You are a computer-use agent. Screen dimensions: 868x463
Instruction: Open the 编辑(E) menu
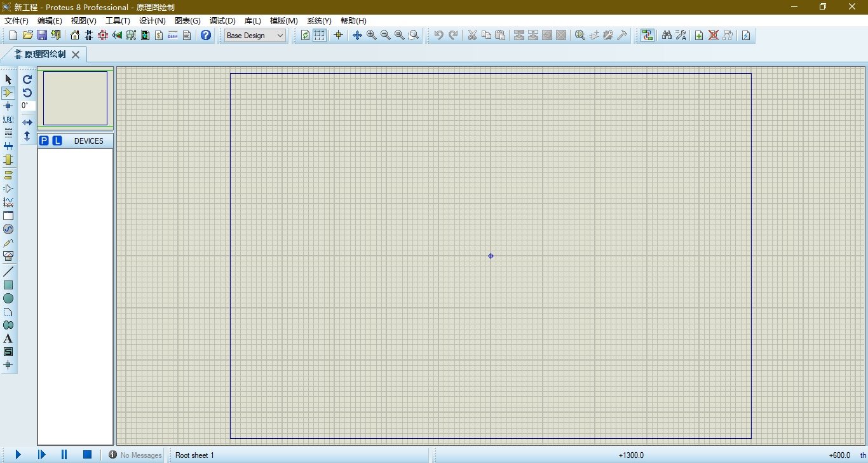point(50,21)
